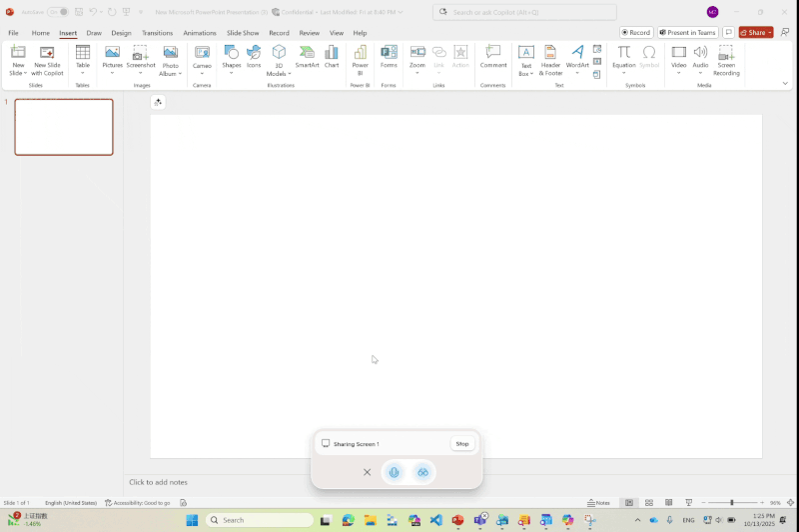Toggle microphone in the sharing panel
799x532 pixels.
coord(395,472)
